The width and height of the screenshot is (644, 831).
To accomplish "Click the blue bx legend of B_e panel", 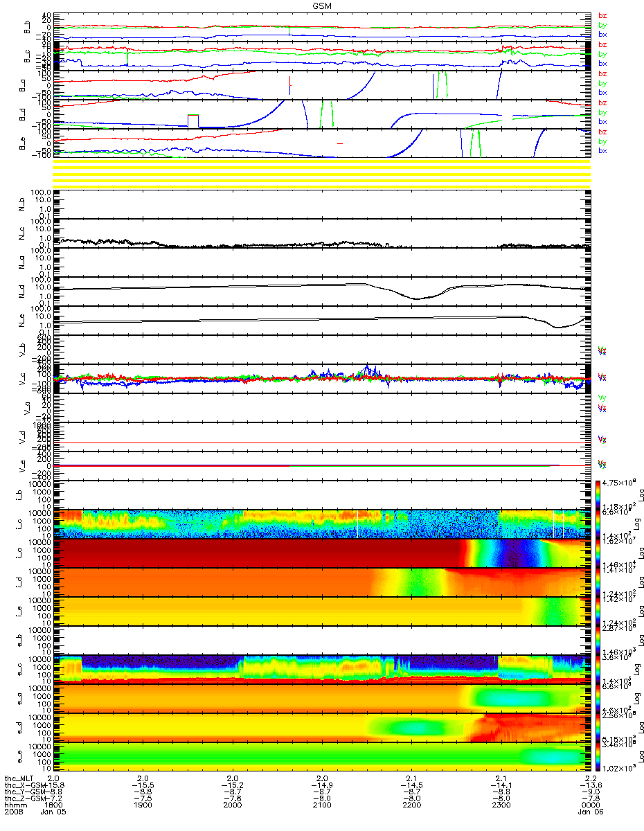I will tap(602, 151).
